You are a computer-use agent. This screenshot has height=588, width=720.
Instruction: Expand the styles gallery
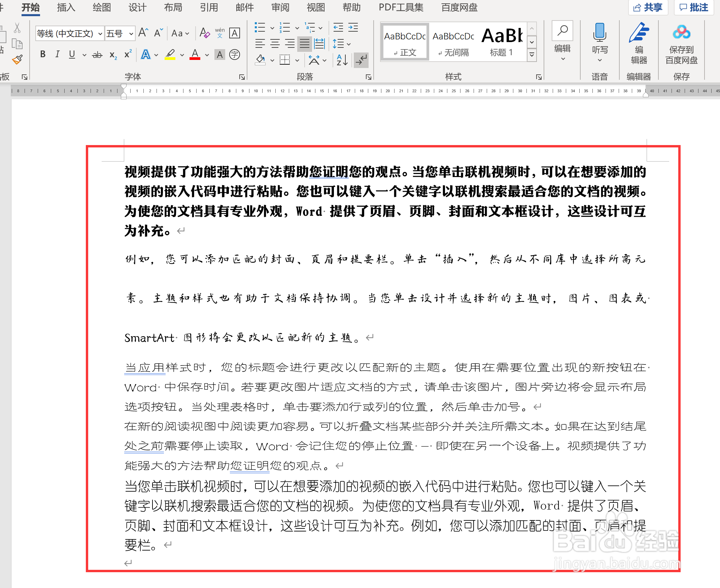pos(532,55)
